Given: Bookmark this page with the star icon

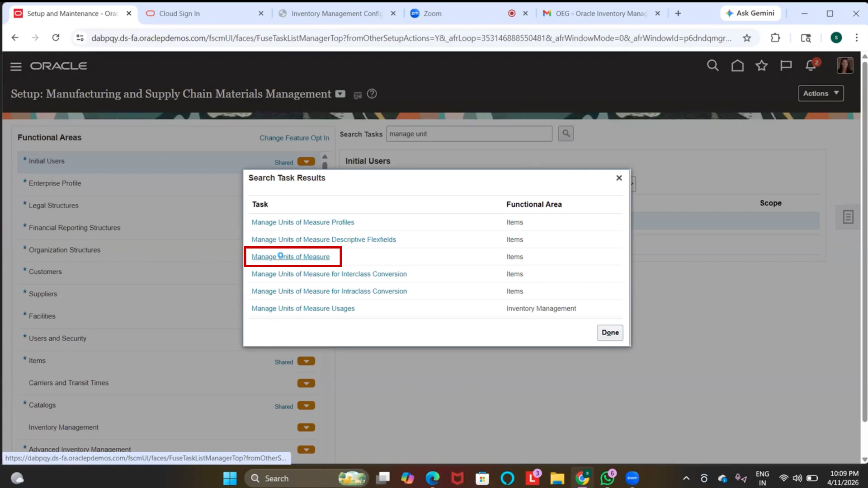Looking at the screenshot, I should pos(747,38).
